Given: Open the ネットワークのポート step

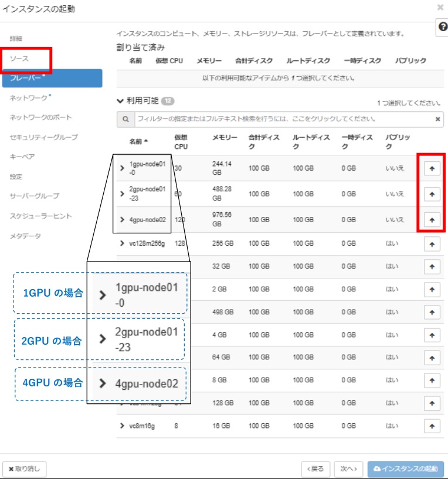Looking at the screenshot, I should coord(40,117).
